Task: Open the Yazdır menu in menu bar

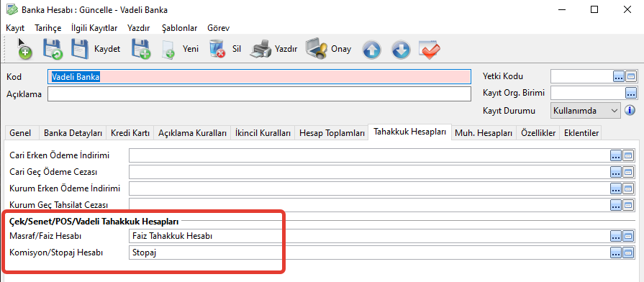Action: tap(138, 28)
